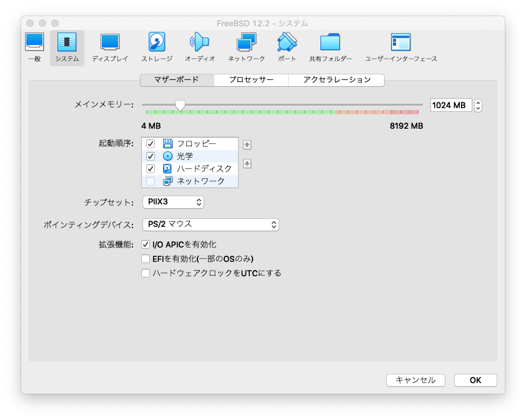Screen dimensions: 526x420
Task: Open the ユーザーインターフェース settings icon
Action: pos(401,47)
